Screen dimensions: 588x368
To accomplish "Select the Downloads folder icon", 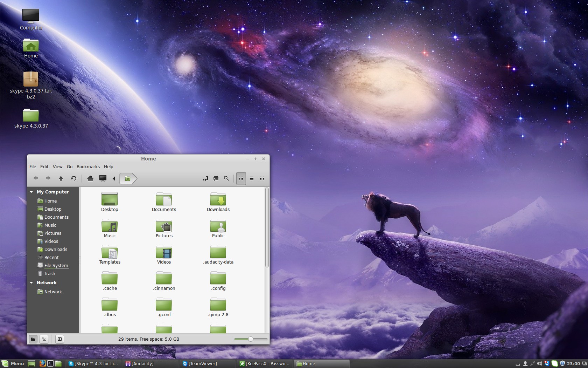I will coord(218,202).
